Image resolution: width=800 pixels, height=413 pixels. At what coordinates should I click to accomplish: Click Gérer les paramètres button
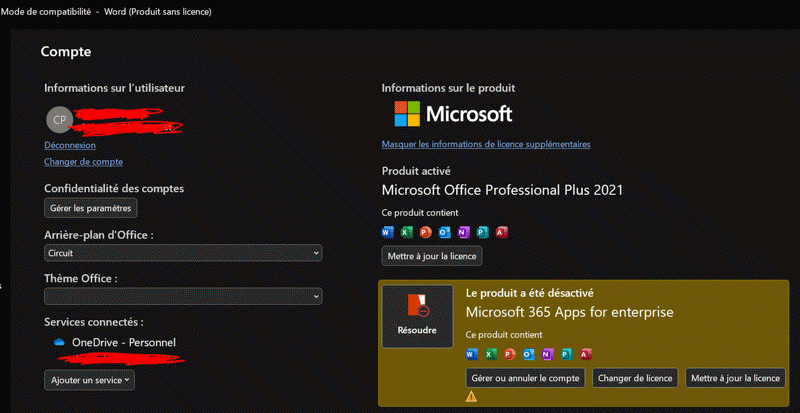tap(91, 208)
